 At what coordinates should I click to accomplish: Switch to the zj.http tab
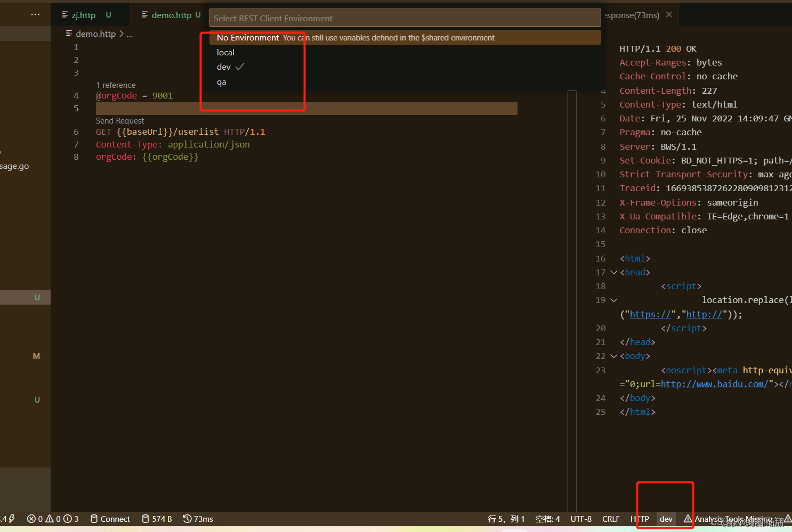[x=84, y=15]
